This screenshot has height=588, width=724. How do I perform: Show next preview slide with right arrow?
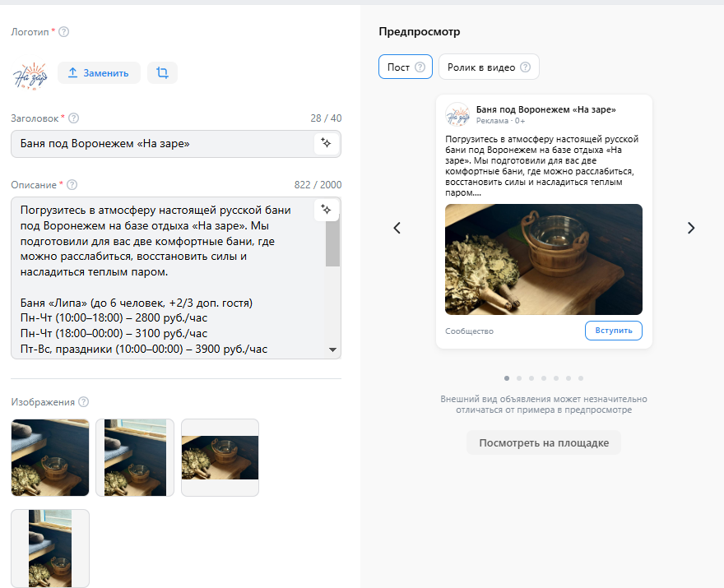click(x=690, y=228)
